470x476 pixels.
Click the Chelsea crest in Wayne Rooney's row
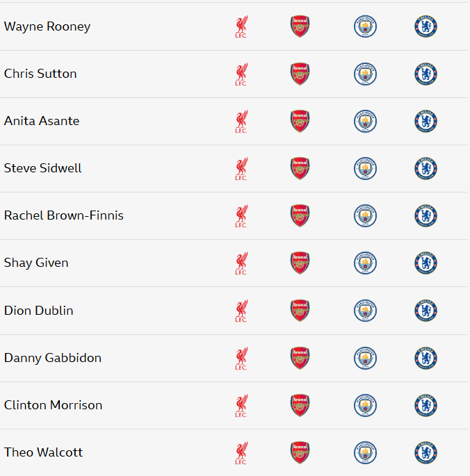click(x=426, y=27)
